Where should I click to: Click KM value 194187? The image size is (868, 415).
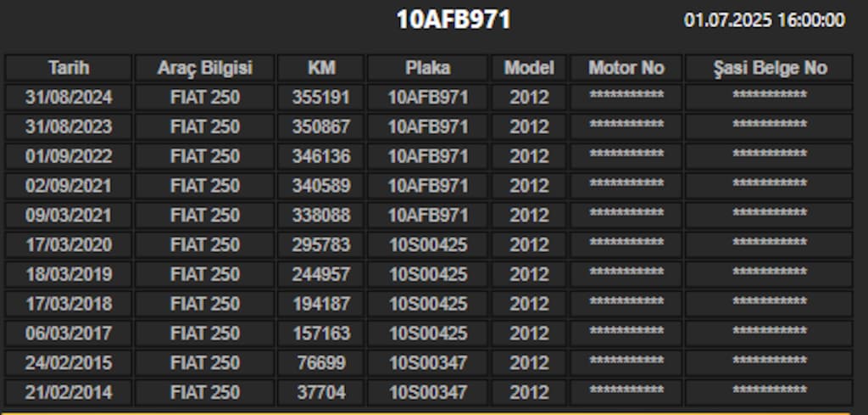321,304
